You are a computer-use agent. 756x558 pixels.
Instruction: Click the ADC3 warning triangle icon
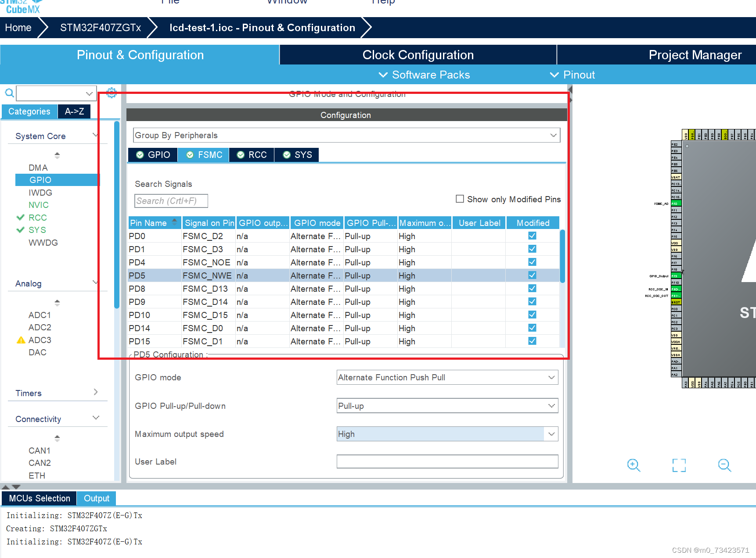pyautogui.click(x=21, y=340)
